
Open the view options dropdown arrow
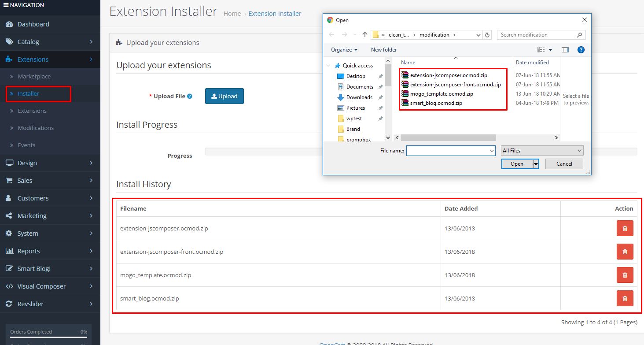click(x=550, y=50)
